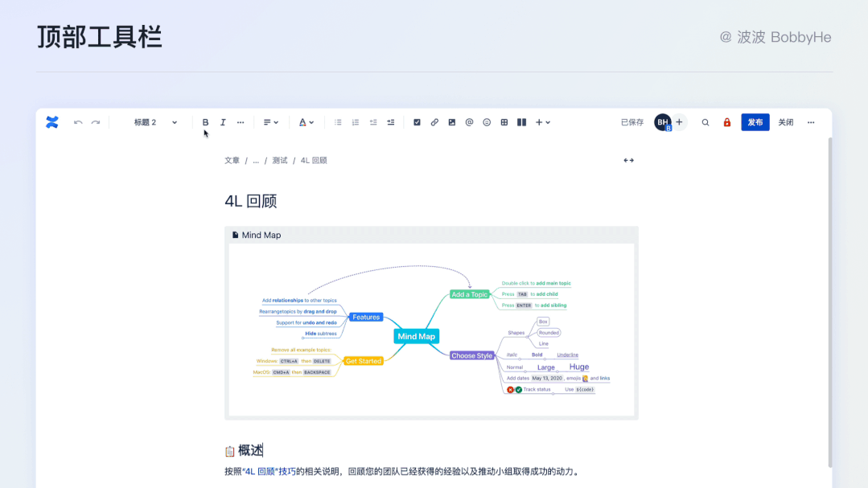Open find and replace search
The image size is (868, 488).
[x=706, y=122]
